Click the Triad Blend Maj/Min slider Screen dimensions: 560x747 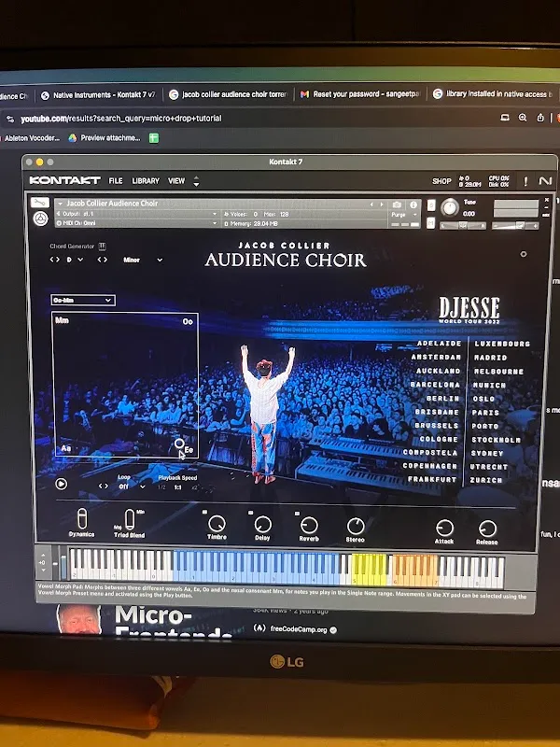pyautogui.click(x=129, y=519)
